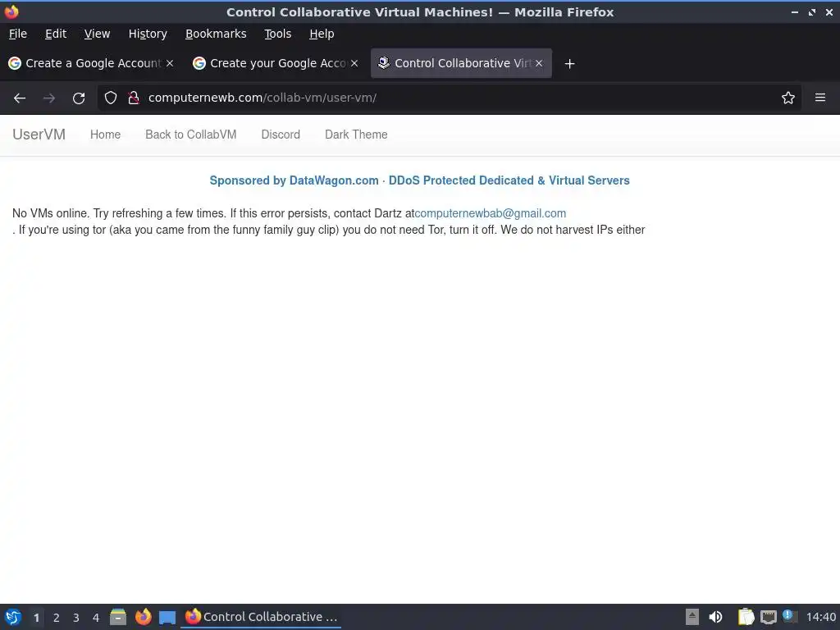Launch Firefox from the taskbar launcher
The image size is (840, 630).
143,617
